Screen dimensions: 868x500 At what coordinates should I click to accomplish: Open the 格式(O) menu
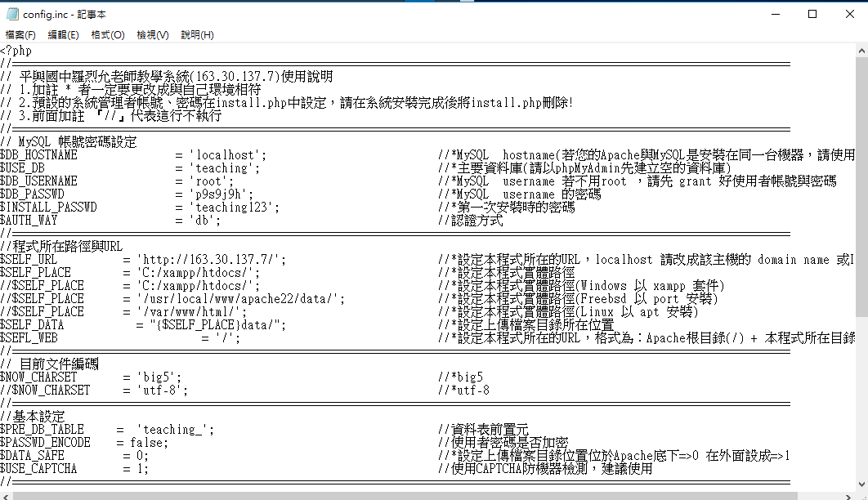(108, 35)
